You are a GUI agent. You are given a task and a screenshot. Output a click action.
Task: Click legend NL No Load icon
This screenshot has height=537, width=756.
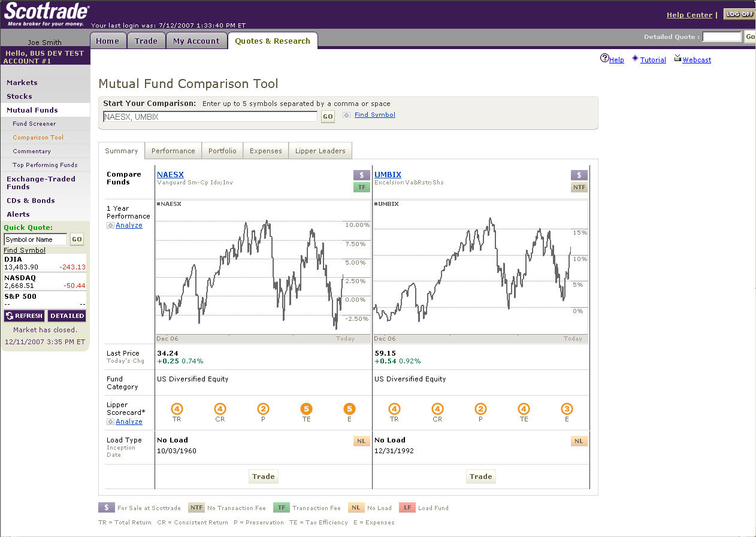tap(356, 508)
